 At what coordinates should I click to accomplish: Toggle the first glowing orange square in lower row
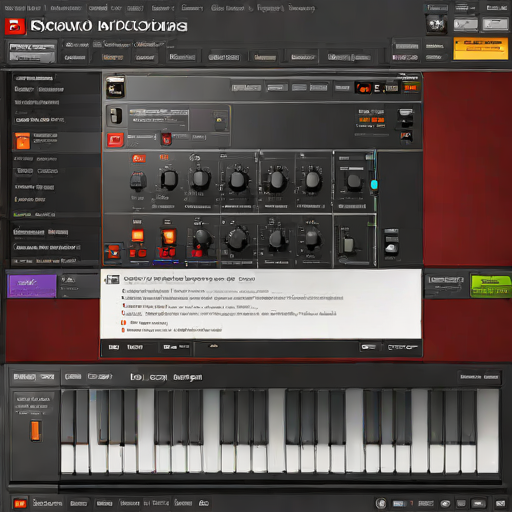point(137,235)
